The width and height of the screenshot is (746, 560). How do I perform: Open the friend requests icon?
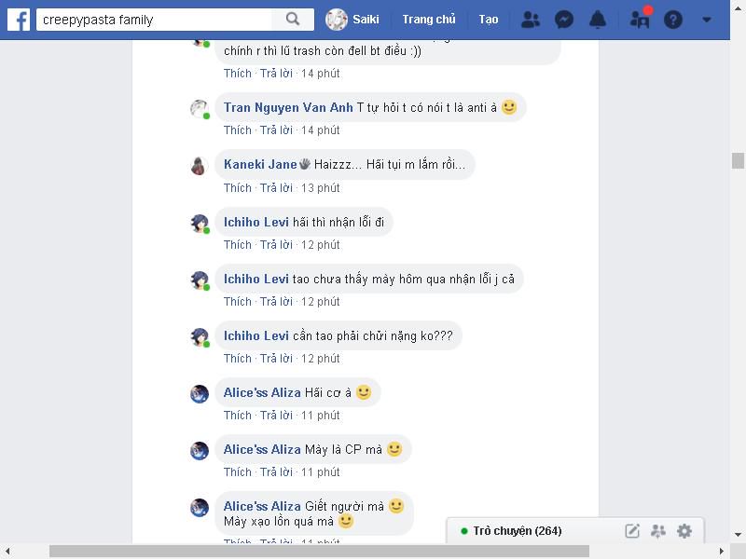click(531, 20)
